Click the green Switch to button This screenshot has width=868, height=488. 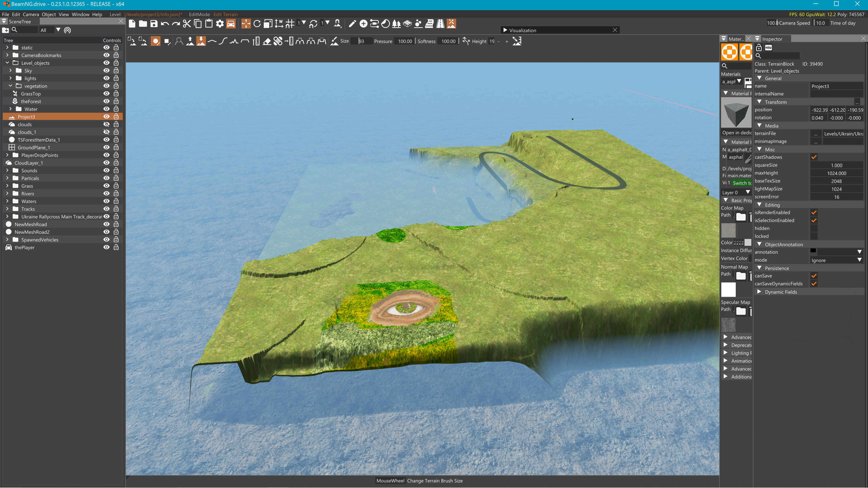click(x=741, y=183)
